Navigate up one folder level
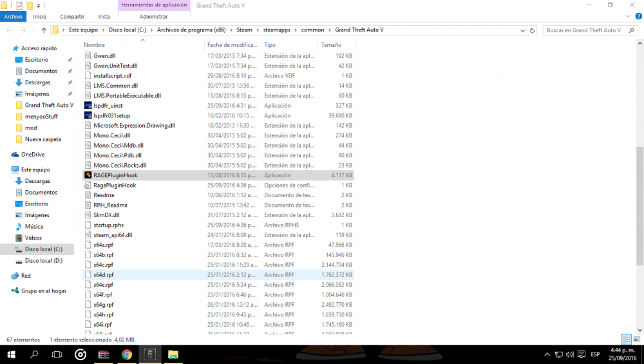This screenshot has height=364, width=644. [x=44, y=30]
